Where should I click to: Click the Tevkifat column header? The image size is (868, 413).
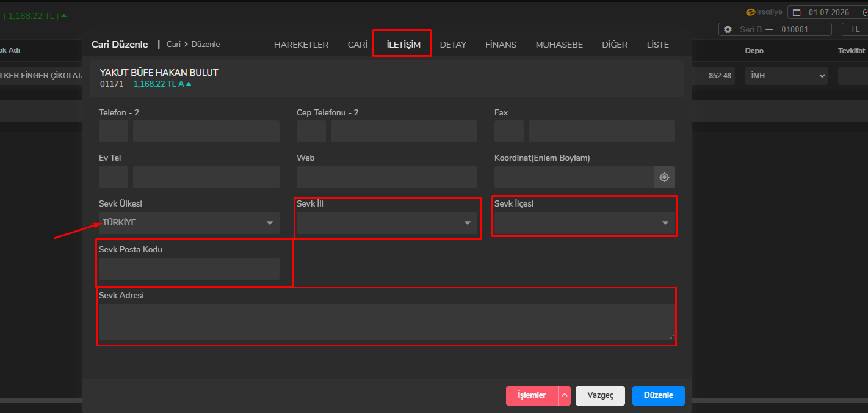coord(852,51)
